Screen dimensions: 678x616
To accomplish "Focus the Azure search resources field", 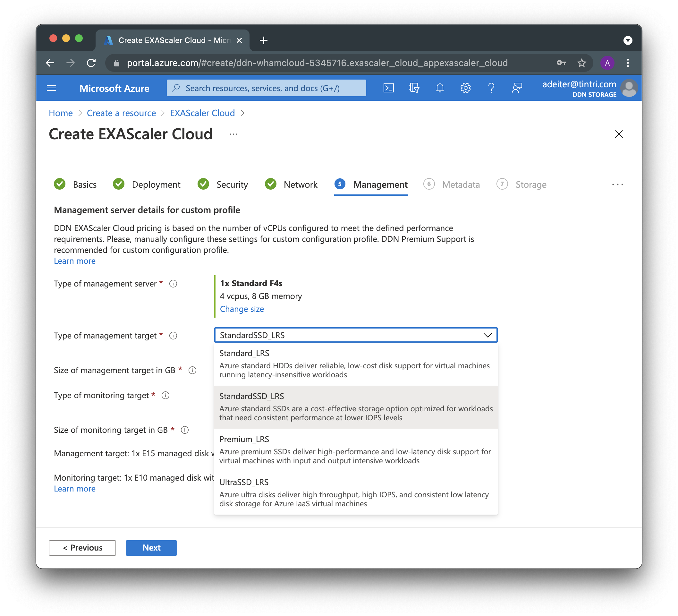I will click(x=266, y=88).
